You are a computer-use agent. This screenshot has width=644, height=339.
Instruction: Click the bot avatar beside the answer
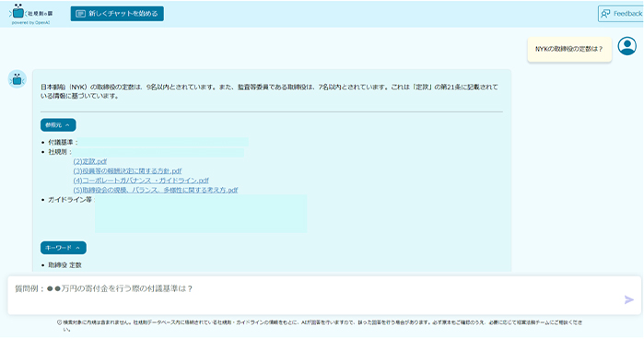point(18,79)
